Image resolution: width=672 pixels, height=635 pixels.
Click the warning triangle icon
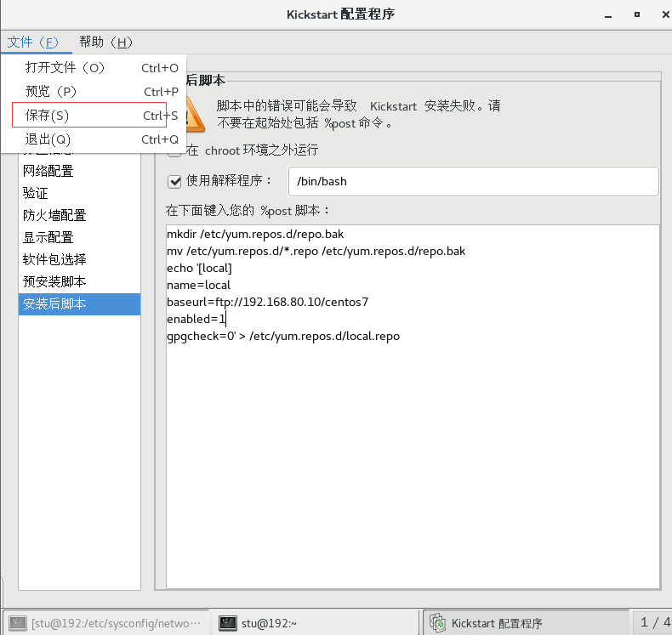(x=194, y=114)
